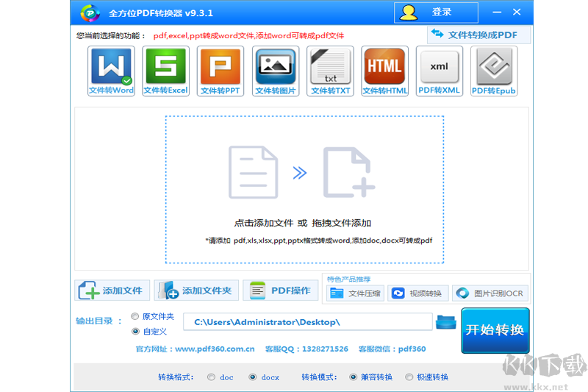
Task: Click the 转换模式 label
Action: [319, 377]
